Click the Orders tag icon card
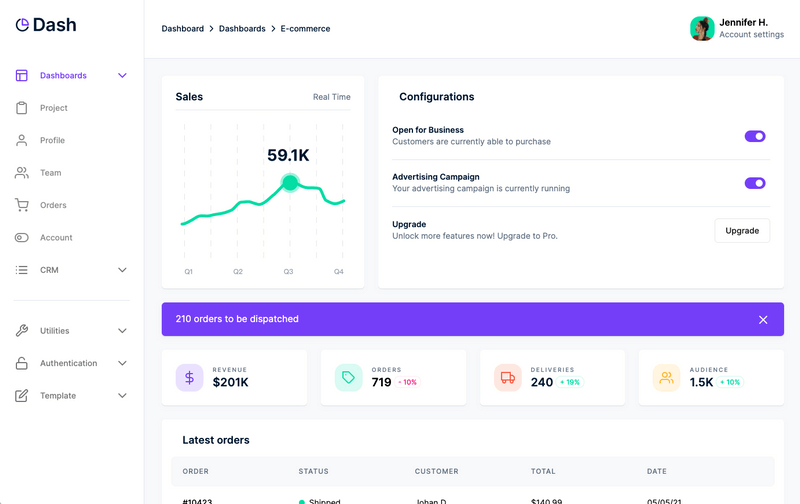 (348, 377)
